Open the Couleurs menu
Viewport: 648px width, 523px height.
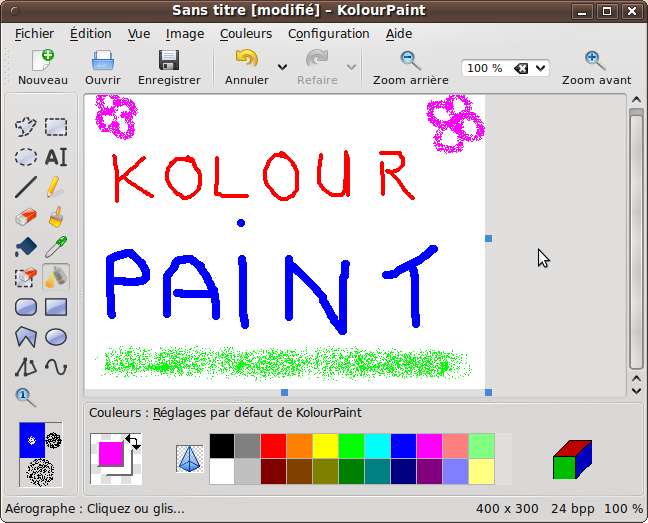click(246, 33)
